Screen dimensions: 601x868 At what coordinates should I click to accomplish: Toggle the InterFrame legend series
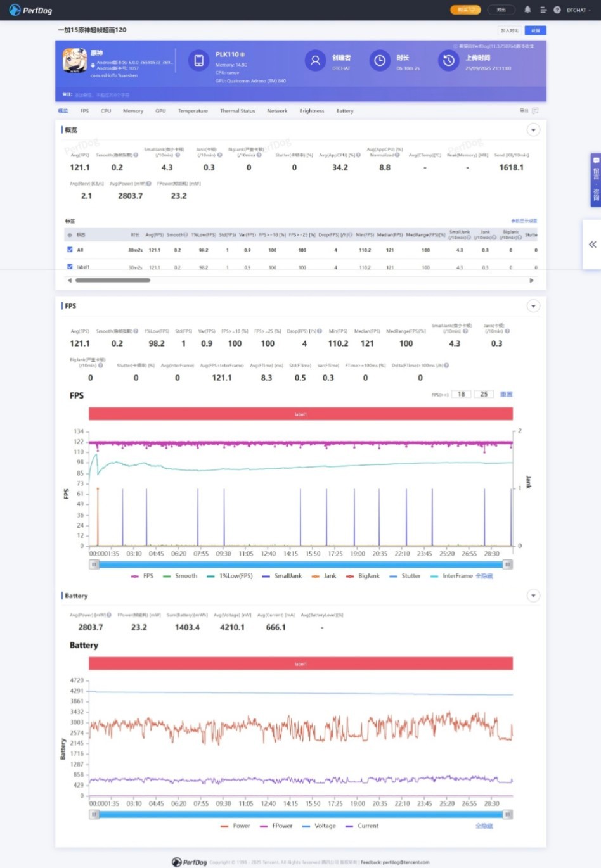[x=451, y=576]
